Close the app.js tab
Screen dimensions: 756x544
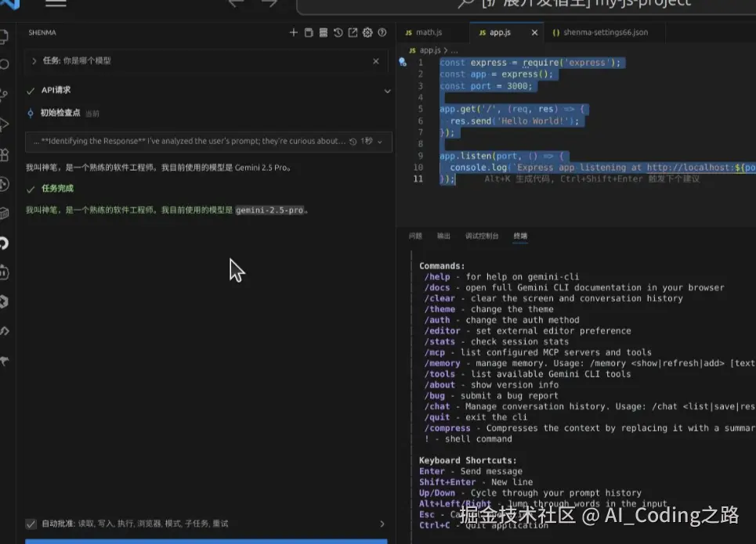534,32
